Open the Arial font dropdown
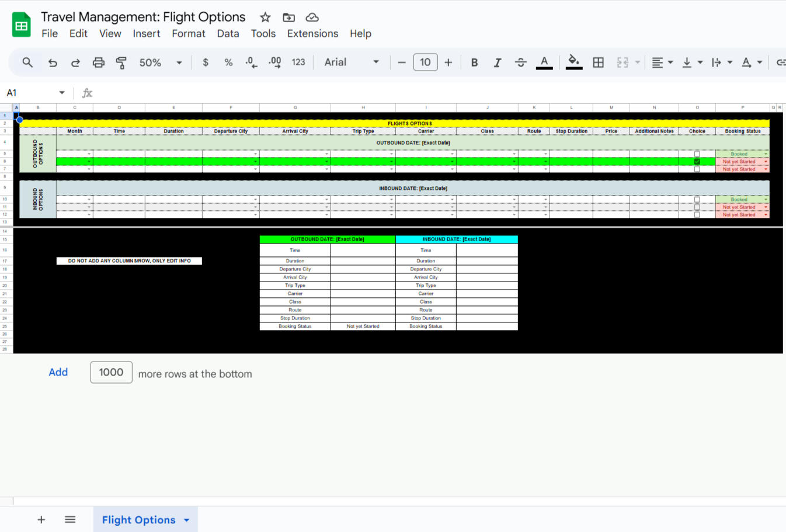This screenshot has height=532, width=786. point(375,62)
